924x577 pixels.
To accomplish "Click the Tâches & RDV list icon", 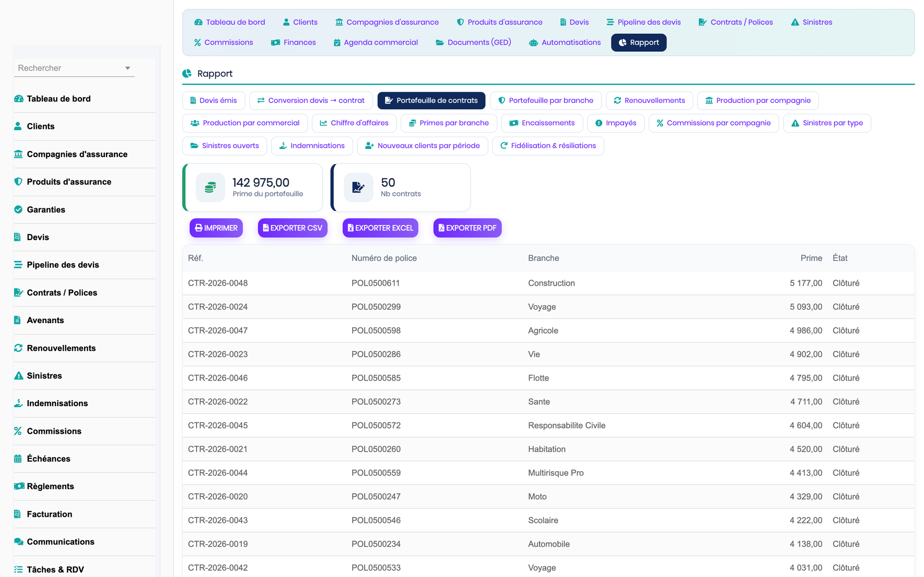I will coord(19,569).
